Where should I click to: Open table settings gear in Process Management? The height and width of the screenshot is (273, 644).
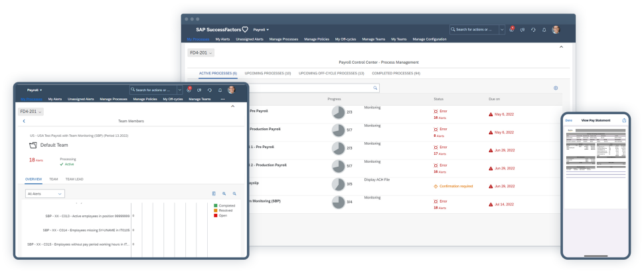pyautogui.click(x=556, y=88)
